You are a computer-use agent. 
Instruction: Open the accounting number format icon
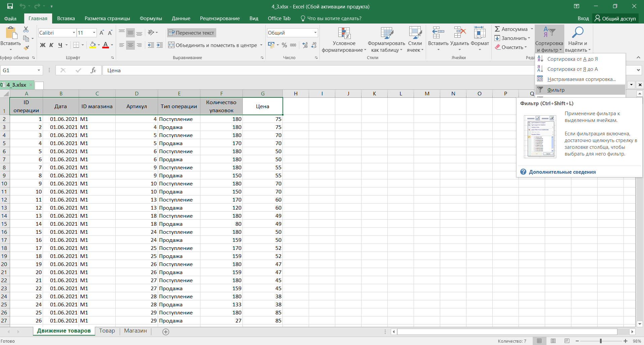[271, 45]
